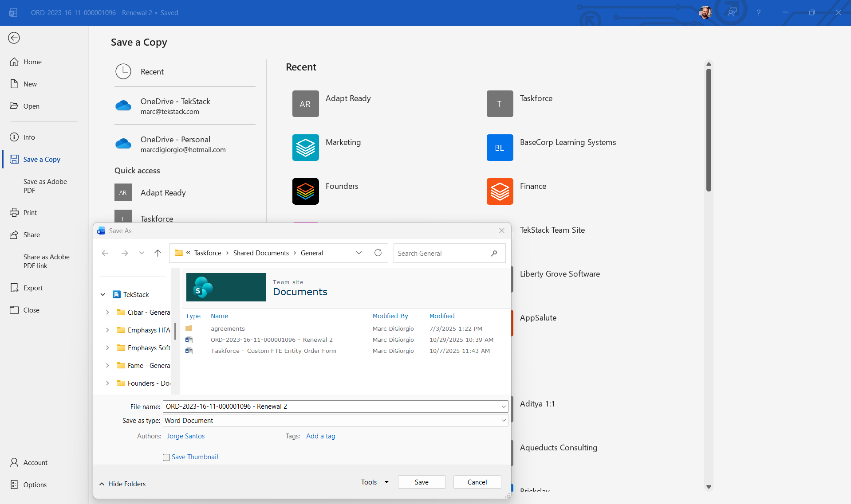Open recent locations dropdown arrow
This screenshot has width=851, height=504.
142,253
